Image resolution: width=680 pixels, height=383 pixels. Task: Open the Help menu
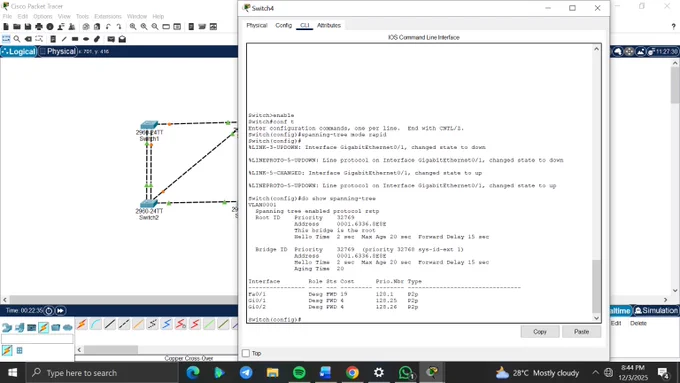[x=158, y=16]
